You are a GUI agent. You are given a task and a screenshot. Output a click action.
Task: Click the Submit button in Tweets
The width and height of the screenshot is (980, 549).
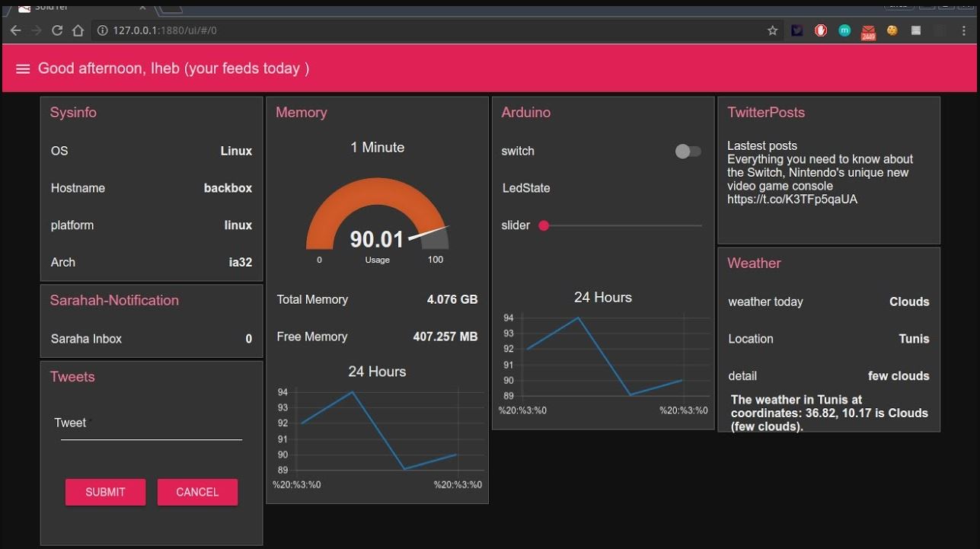tap(105, 492)
